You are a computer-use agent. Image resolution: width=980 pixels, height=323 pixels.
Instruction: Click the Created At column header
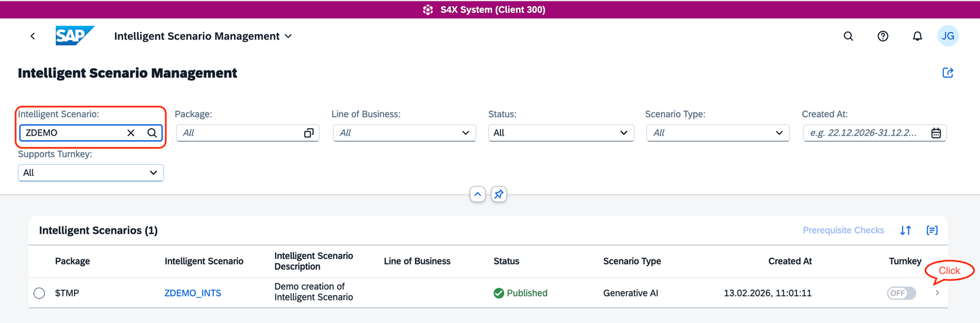[790, 261]
